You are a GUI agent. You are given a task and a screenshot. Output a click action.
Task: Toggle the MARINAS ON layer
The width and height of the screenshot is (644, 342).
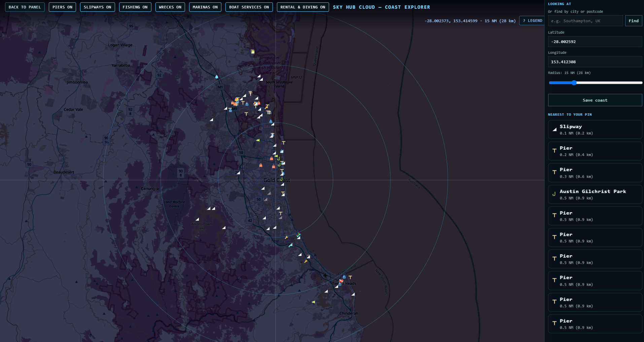click(205, 7)
